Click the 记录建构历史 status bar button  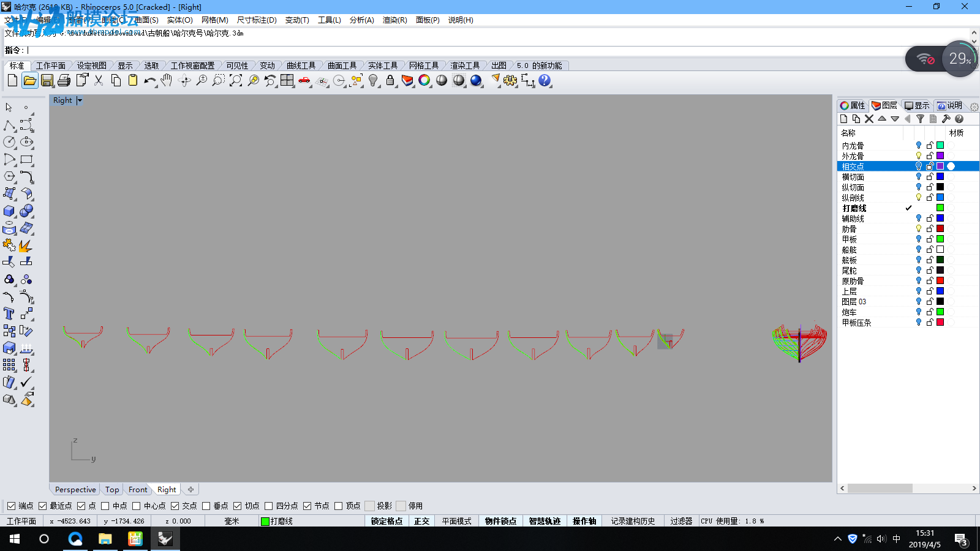633,522
